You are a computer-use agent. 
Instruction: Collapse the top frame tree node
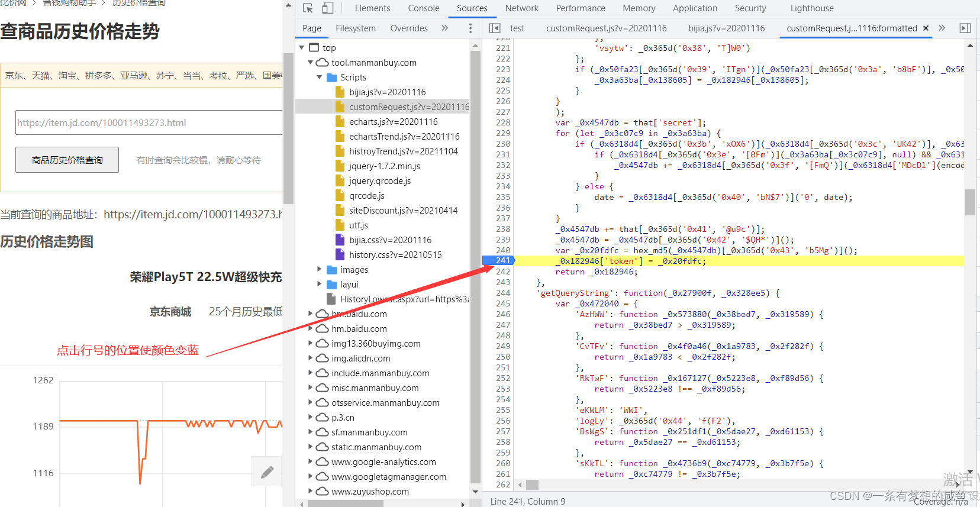[302, 47]
